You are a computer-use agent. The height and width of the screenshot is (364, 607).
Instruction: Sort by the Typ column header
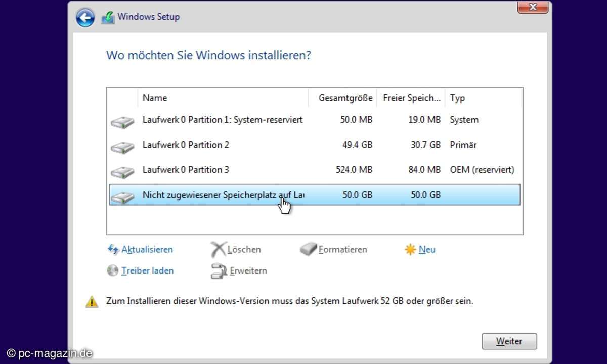484,98
